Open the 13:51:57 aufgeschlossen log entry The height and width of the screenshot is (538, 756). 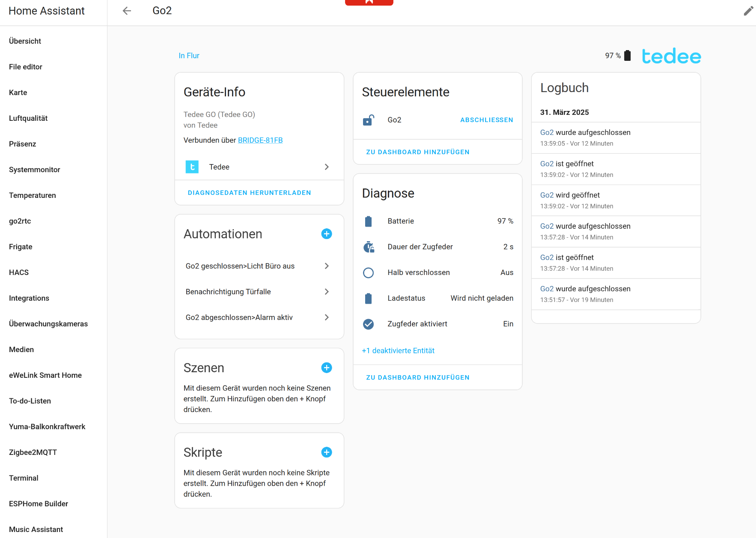(616, 294)
